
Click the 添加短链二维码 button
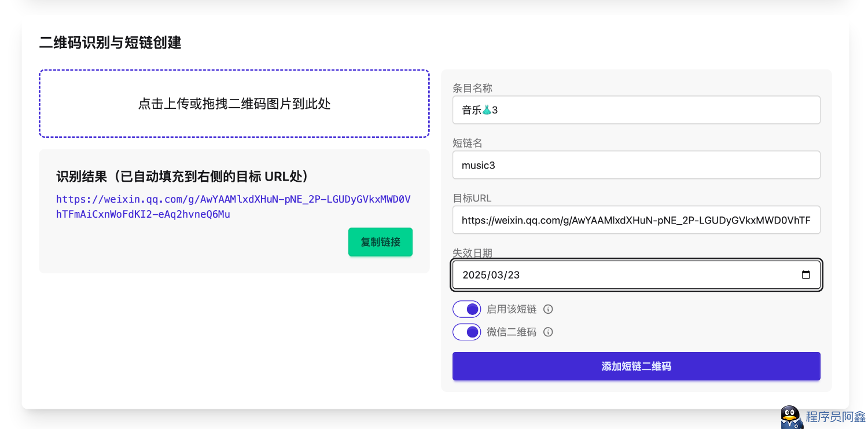pyautogui.click(x=636, y=366)
